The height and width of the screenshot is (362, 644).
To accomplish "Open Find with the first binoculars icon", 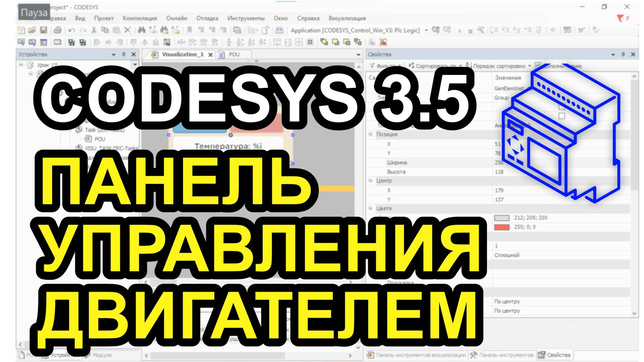I will [142, 30].
